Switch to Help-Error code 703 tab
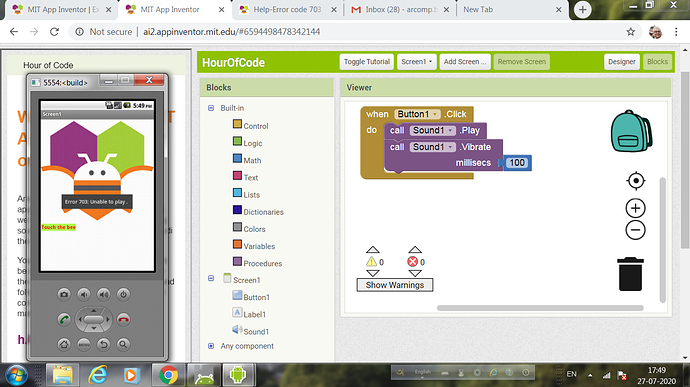 point(287,10)
